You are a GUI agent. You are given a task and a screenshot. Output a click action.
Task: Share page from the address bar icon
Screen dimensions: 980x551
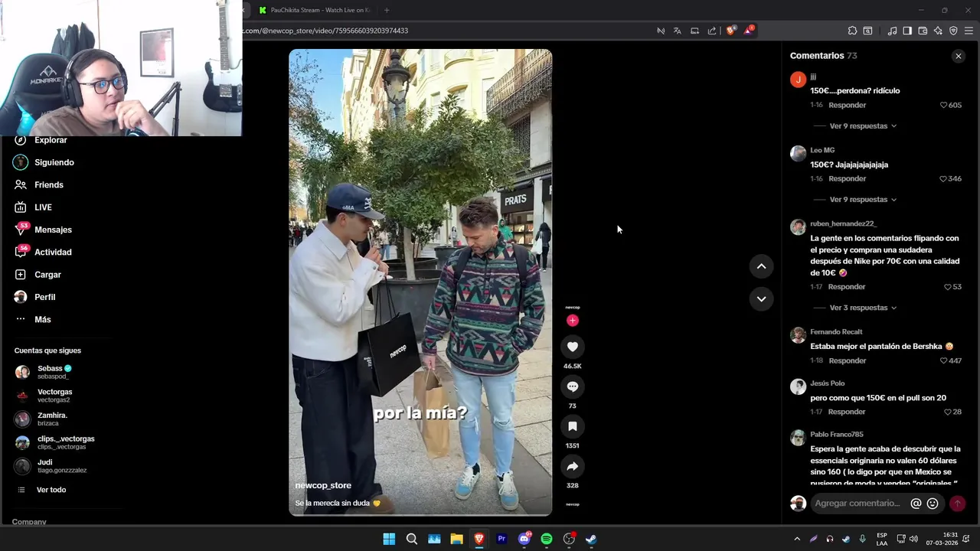pos(712,31)
